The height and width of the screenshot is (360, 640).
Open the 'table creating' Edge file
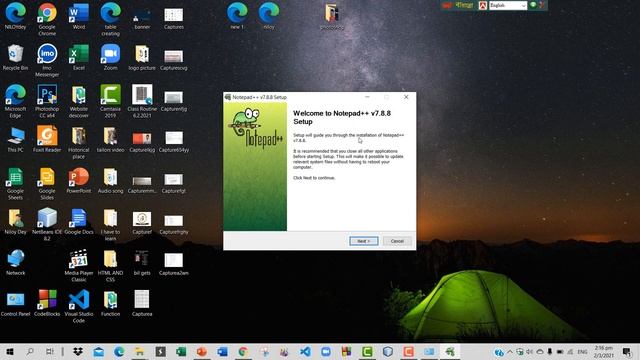pos(110,19)
